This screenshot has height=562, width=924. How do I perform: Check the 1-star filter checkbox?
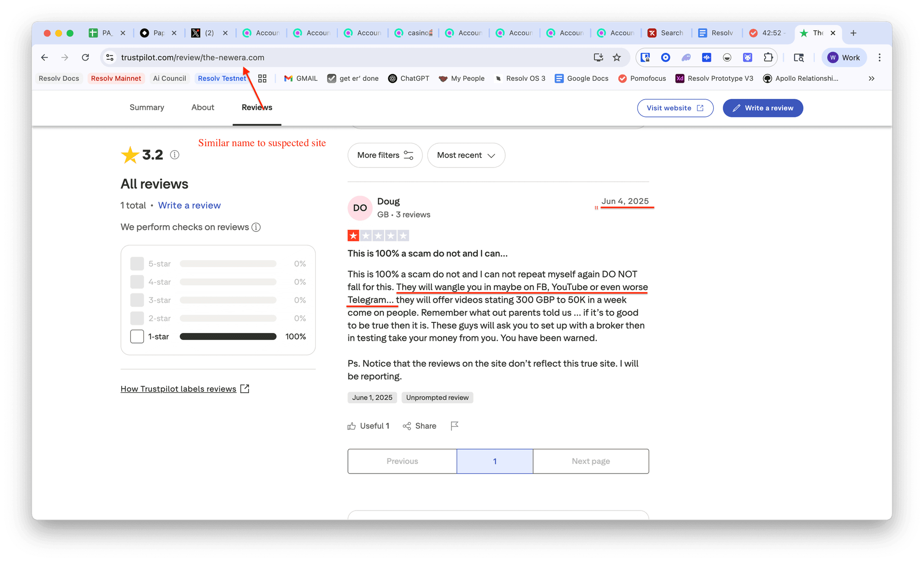137,336
